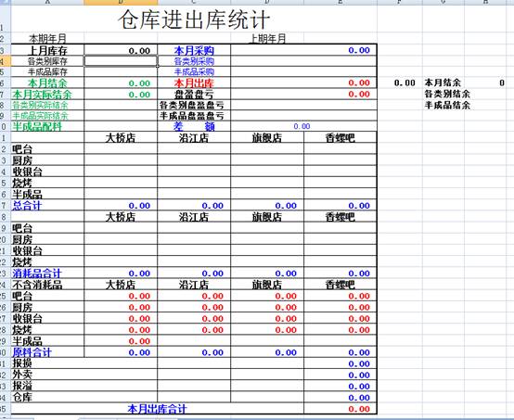
Task: Click the 半成品库存 label cell
Action: 47,71
